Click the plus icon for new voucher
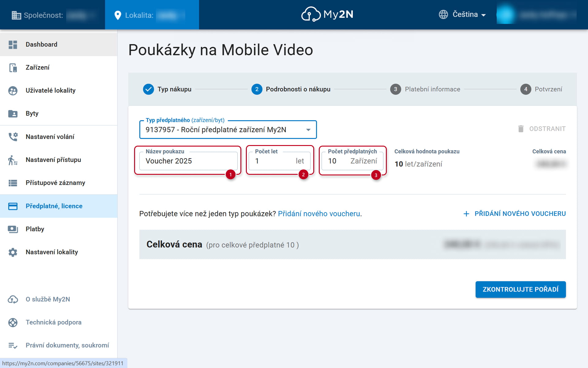Image resolution: width=588 pixels, height=368 pixels. 466,214
